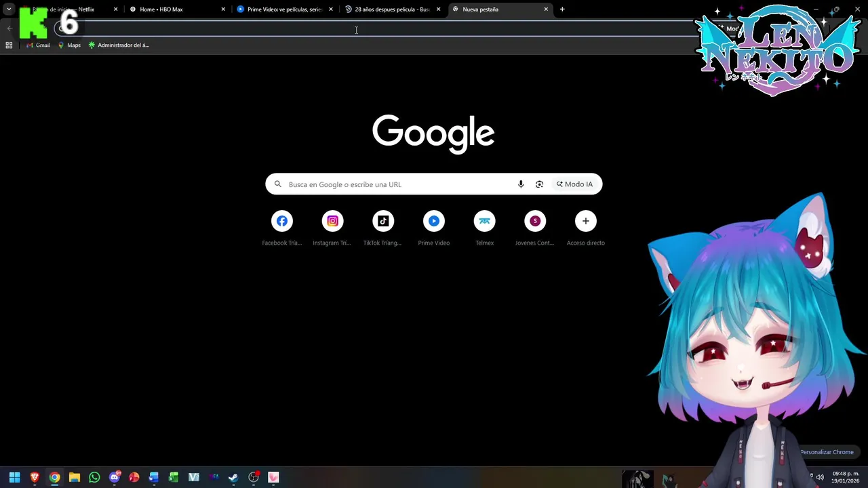Switch to the 28 años despues pelicula tab

392,9
